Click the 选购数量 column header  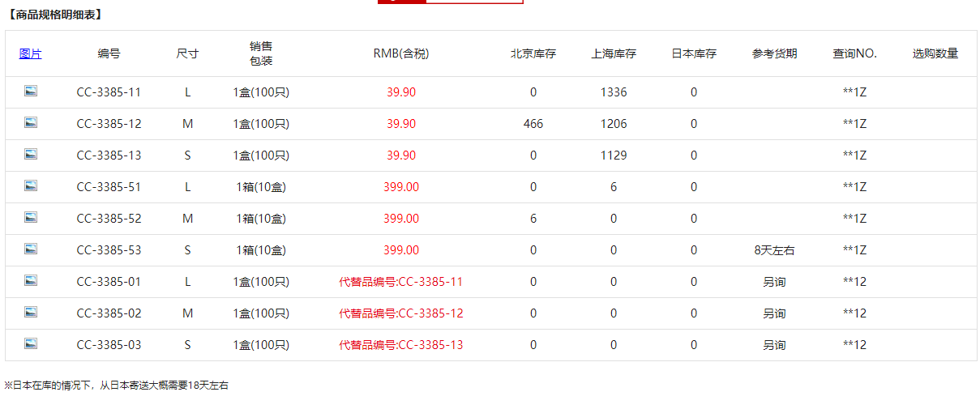pos(935,53)
